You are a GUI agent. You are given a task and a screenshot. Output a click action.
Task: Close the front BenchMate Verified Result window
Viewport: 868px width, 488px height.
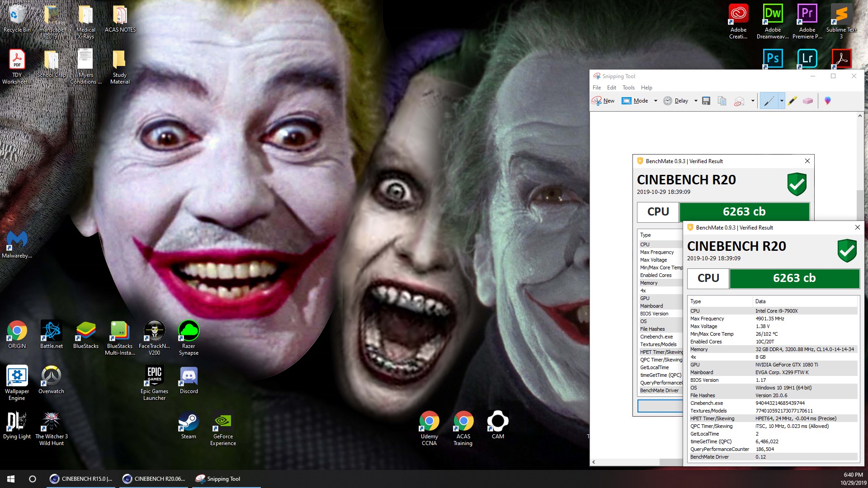click(857, 227)
